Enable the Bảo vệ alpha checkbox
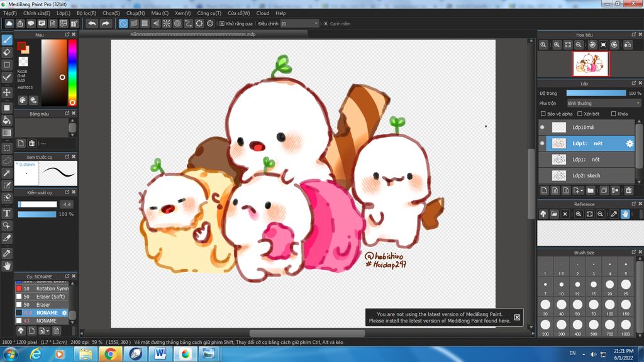 (x=543, y=114)
